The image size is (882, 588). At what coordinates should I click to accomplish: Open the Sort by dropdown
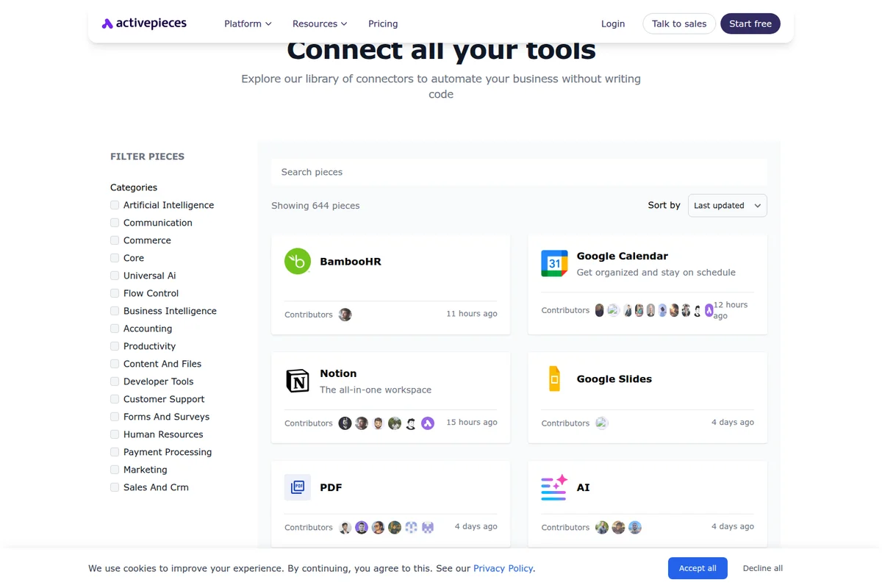point(727,205)
